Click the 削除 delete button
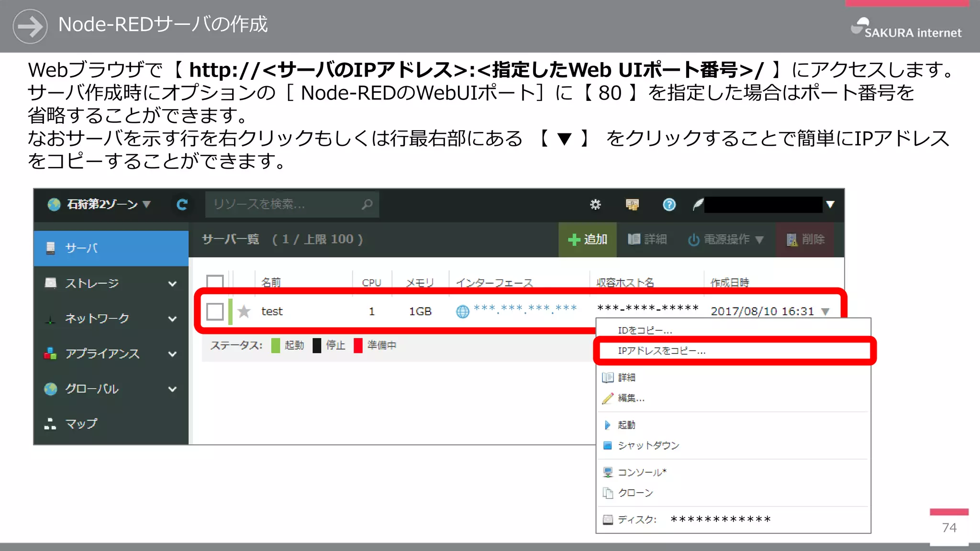The image size is (980, 551). tap(805, 240)
